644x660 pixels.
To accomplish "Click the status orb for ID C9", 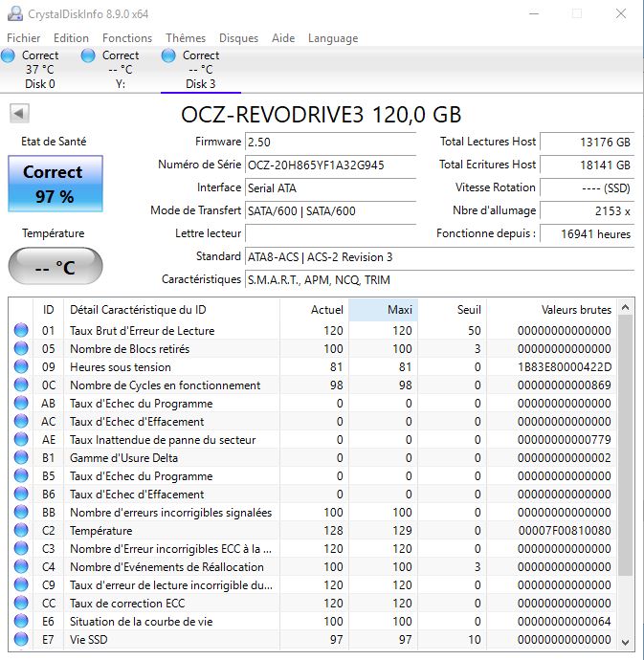I will click(x=21, y=584).
